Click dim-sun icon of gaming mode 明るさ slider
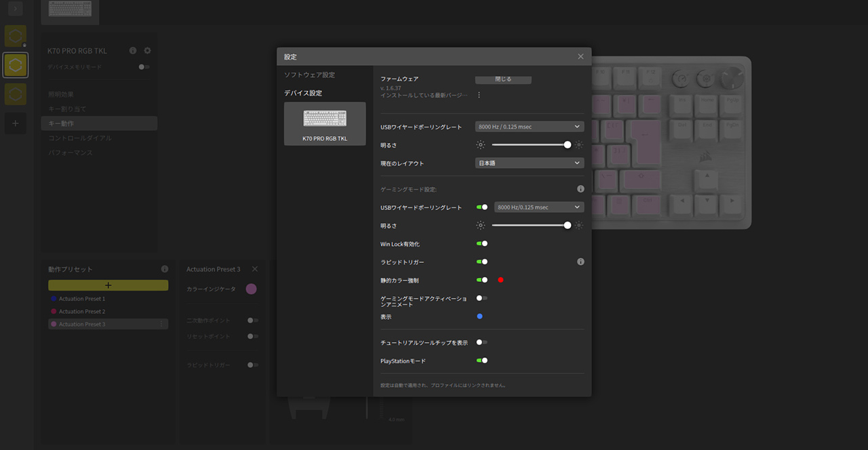The height and width of the screenshot is (450, 868). (x=481, y=226)
